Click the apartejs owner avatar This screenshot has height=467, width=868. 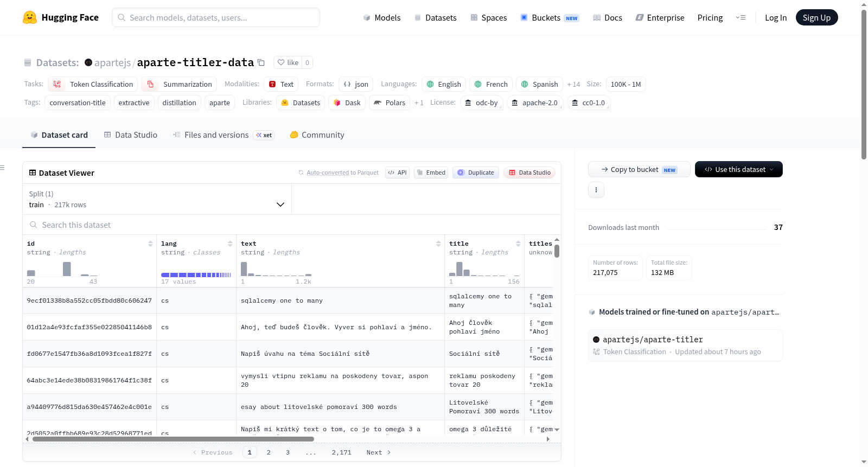tap(88, 62)
